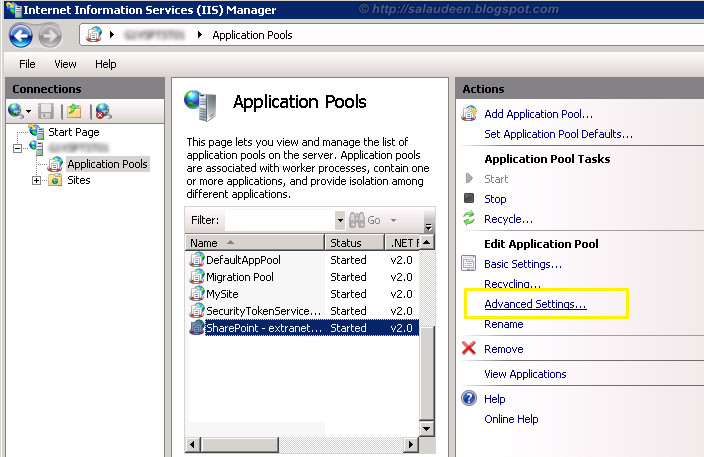The image size is (704, 457).
Task: Click the Sites folder icon
Action: (55, 180)
